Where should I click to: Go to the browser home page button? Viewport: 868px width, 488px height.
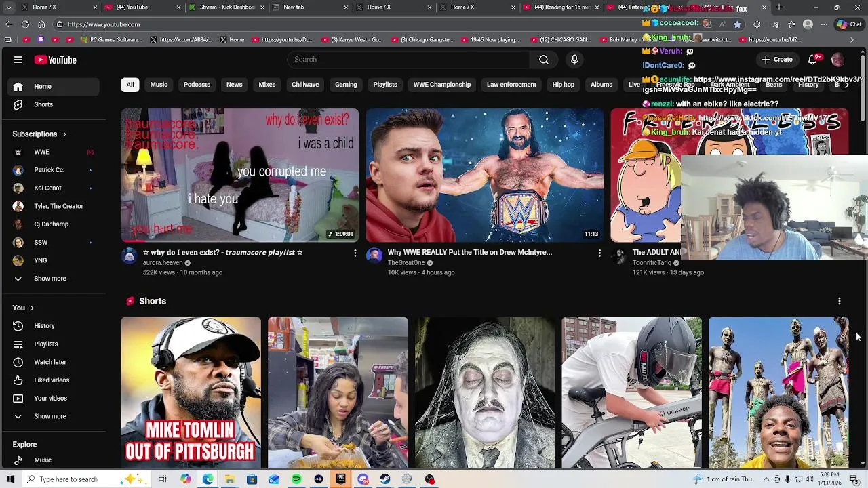[x=41, y=24]
